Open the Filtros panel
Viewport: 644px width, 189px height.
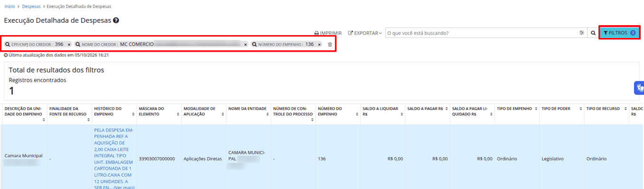click(619, 33)
